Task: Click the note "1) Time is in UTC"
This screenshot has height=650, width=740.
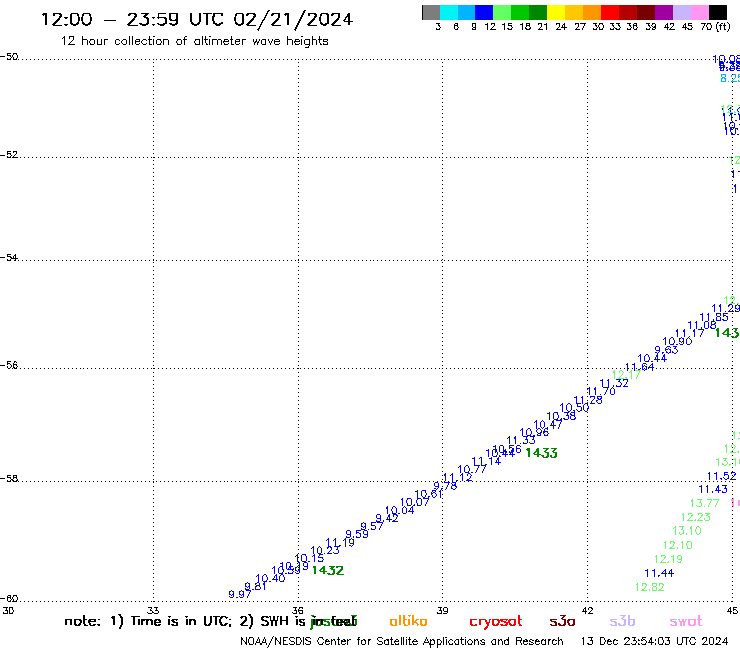Action: click(x=170, y=621)
